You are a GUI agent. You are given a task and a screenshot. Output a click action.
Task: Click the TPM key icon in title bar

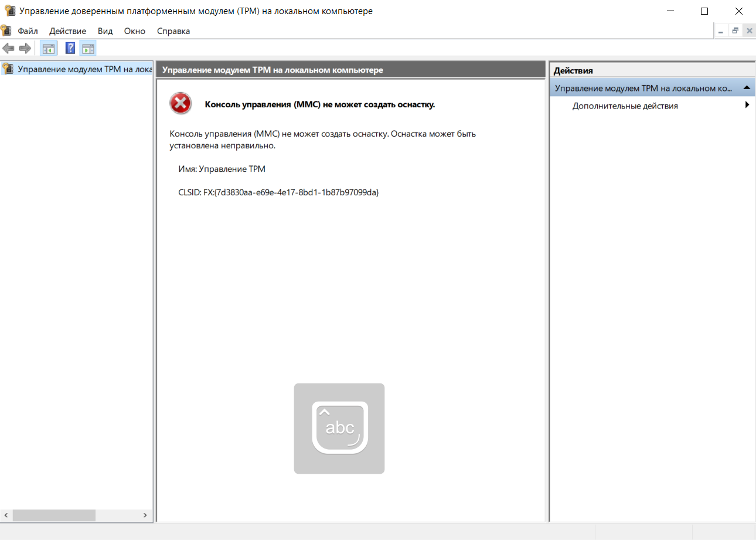[x=10, y=11]
